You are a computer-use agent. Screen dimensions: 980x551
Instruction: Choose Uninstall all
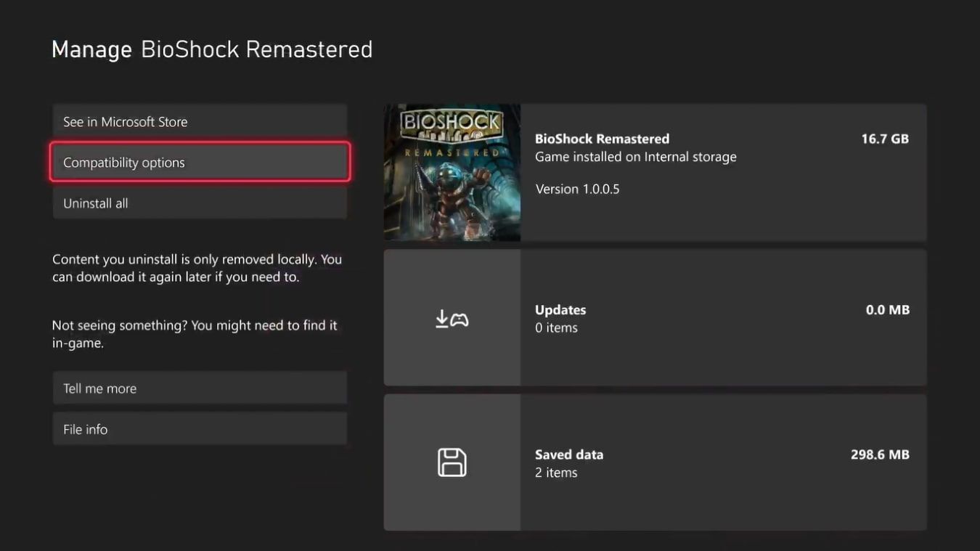(200, 203)
